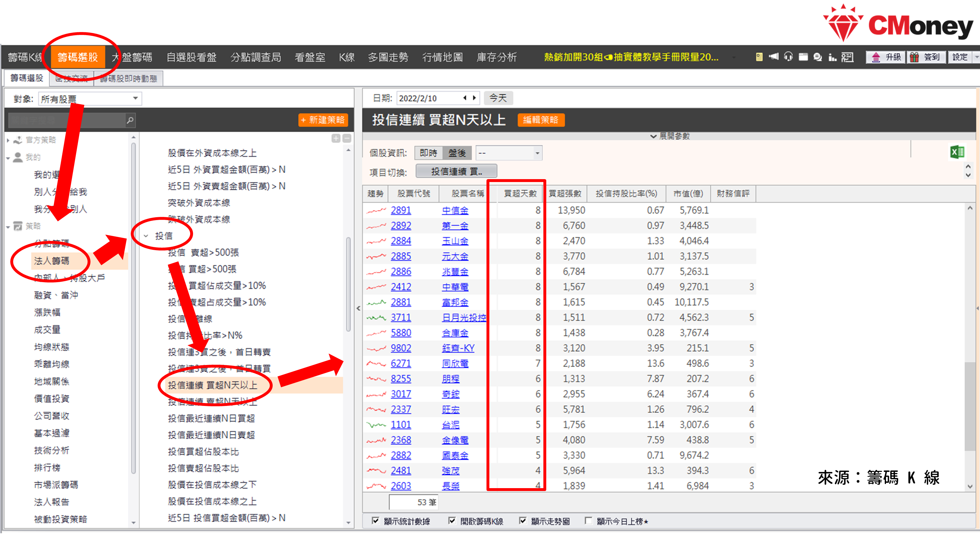Open the 自選股看盤 menu tab
Screen dimensions: 980x539
pos(191,57)
